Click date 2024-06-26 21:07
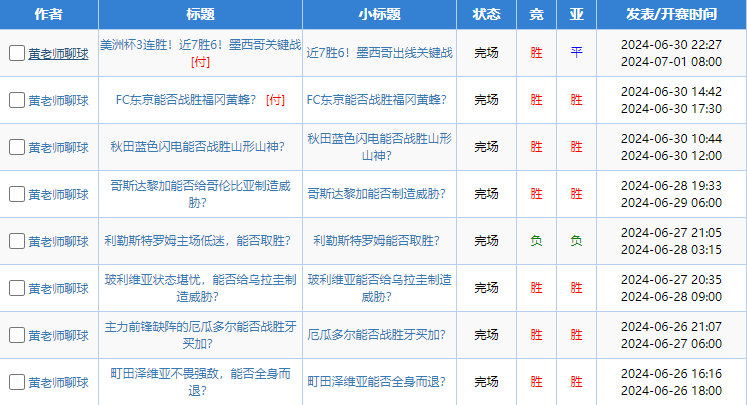The width and height of the screenshot is (747, 405). coord(671,326)
